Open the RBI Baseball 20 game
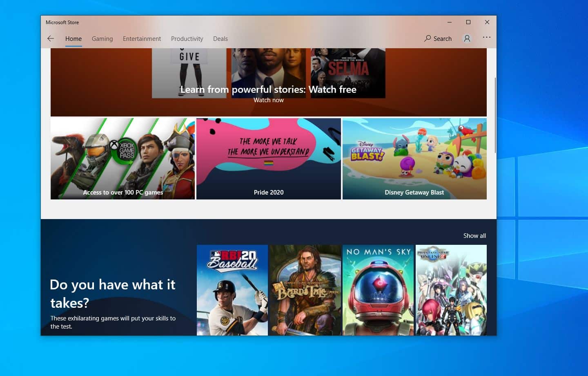The height and width of the screenshot is (376, 588). click(232, 290)
